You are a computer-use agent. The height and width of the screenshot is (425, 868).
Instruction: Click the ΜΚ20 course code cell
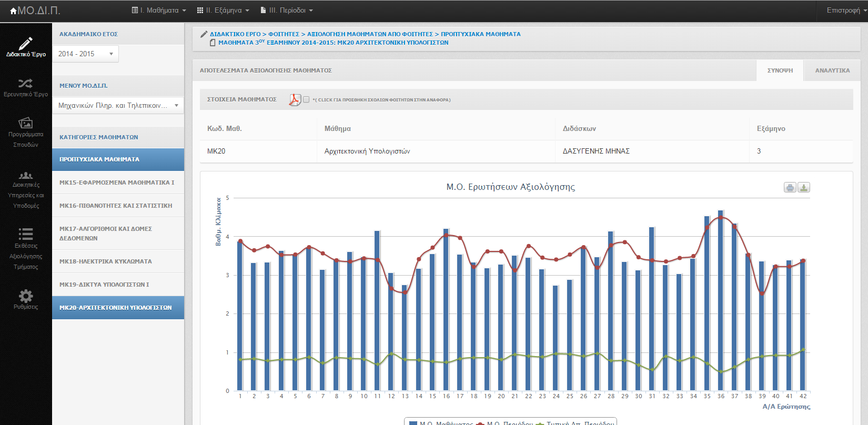[216, 151]
